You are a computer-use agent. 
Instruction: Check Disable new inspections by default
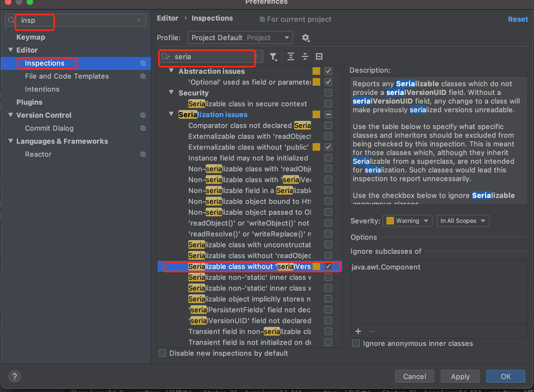[x=162, y=353]
